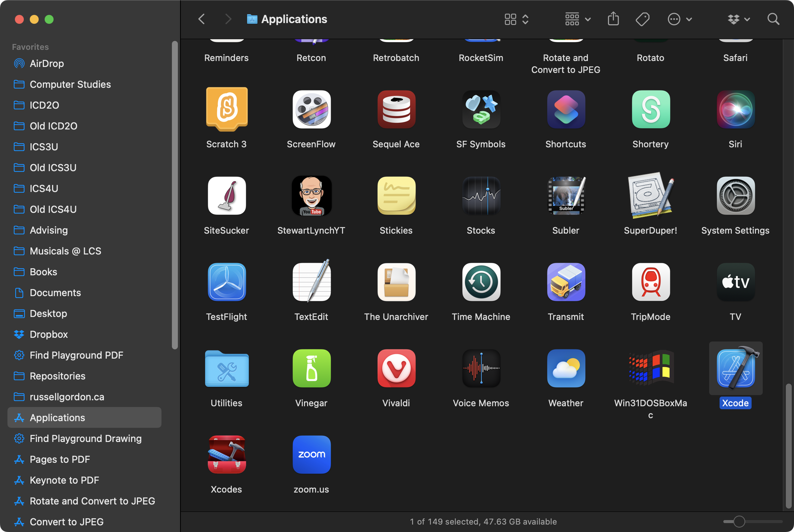Click the Vivaldi browser icon

(x=396, y=368)
